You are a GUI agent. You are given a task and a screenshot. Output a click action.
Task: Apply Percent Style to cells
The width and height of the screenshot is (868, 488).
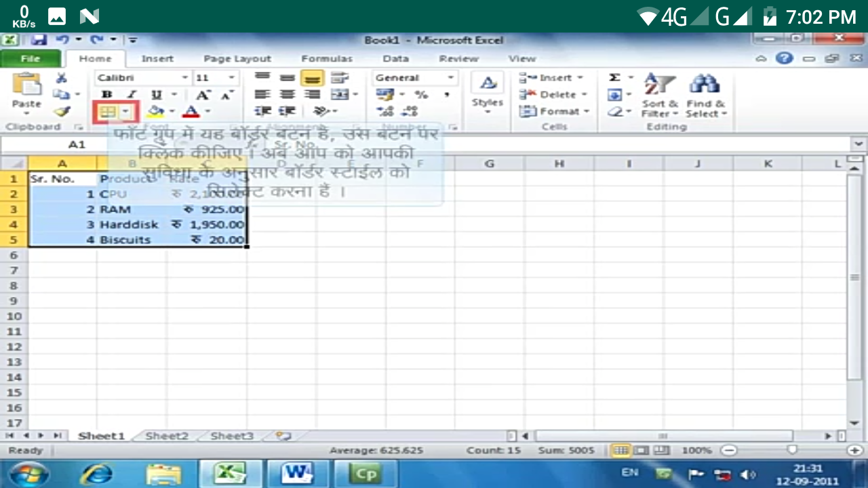(421, 95)
